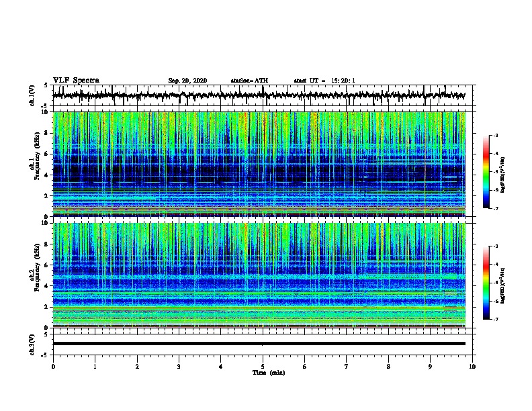Click the ch.1 voltage waveform trace
Image resolution: width=532 pixels, height=411 pixels.
[259, 95]
